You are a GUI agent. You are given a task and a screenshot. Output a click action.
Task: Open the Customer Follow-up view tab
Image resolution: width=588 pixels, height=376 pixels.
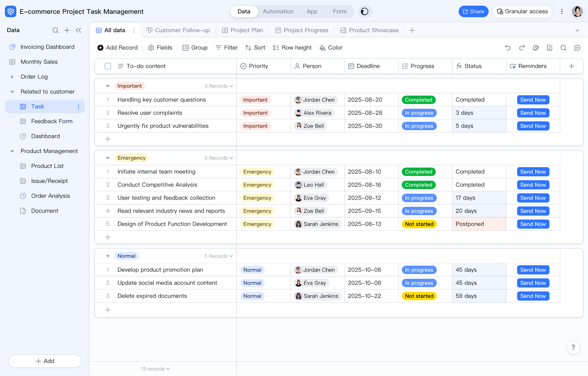pos(178,30)
